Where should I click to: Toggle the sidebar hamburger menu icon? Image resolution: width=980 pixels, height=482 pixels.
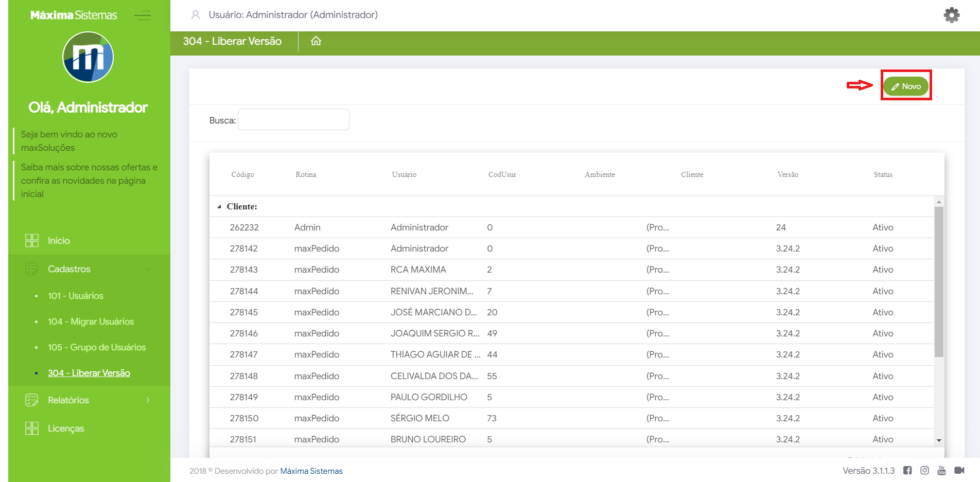click(143, 15)
